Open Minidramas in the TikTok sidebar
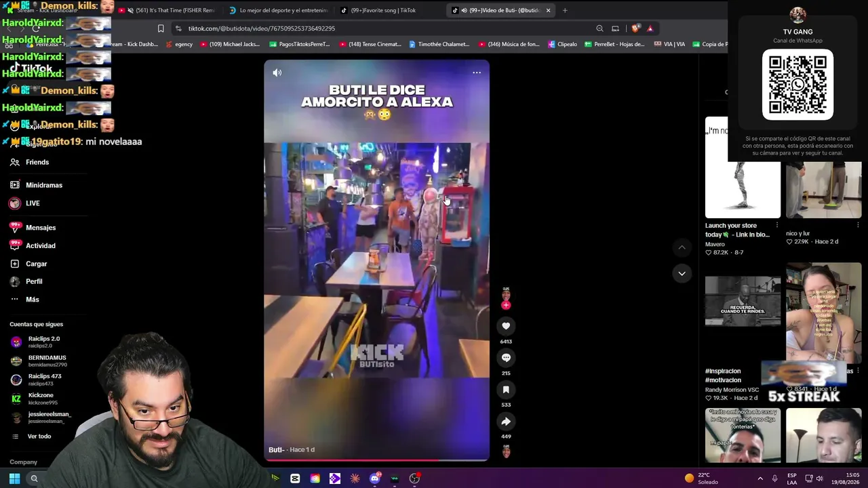868x488 pixels. (x=44, y=185)
